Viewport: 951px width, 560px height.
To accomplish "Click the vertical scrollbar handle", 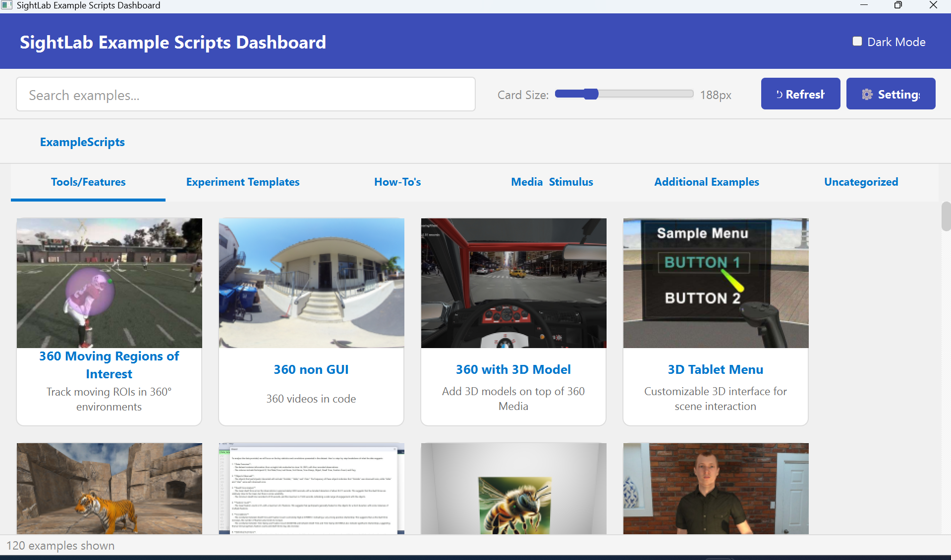I will tap(946, 216).
